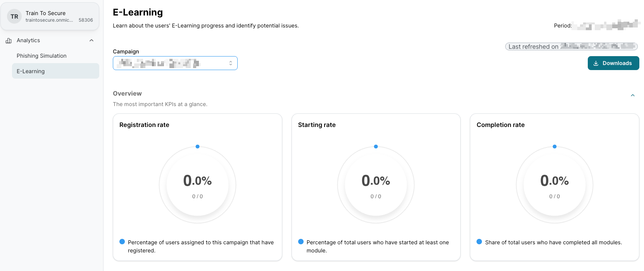
Task: Click blue legend dot under Starting rate
Action: (x=301, y=242)
